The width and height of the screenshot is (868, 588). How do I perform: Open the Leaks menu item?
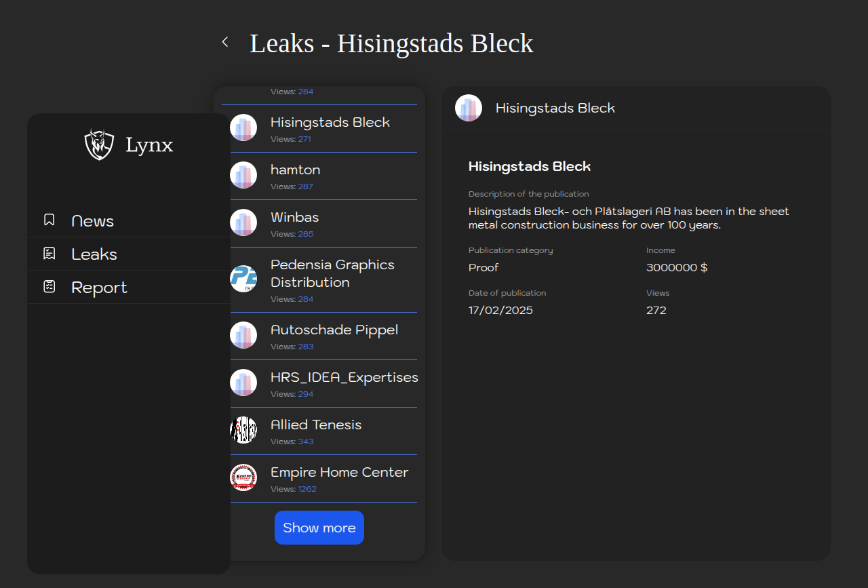[x=94, y=254]
